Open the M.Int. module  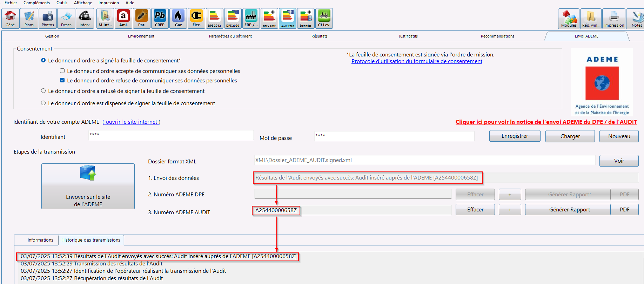(105, 19)
